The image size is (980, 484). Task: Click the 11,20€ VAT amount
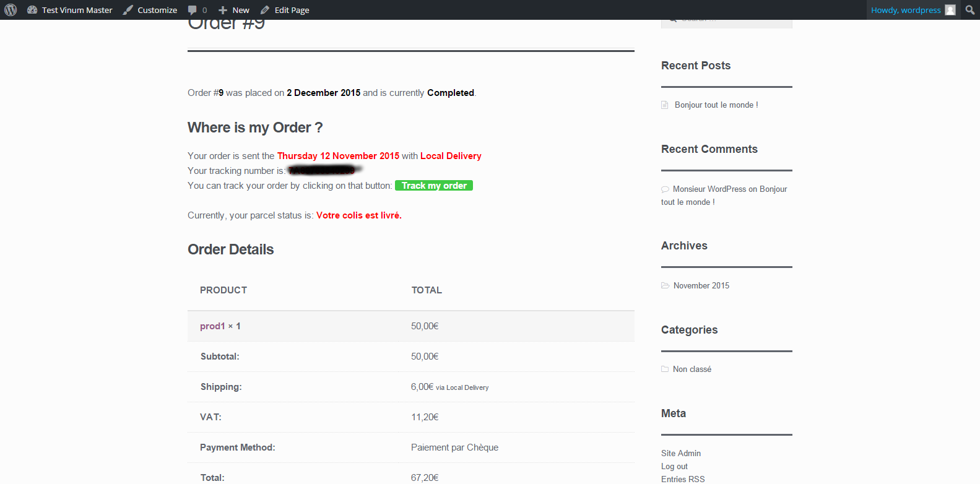point(425,417)
